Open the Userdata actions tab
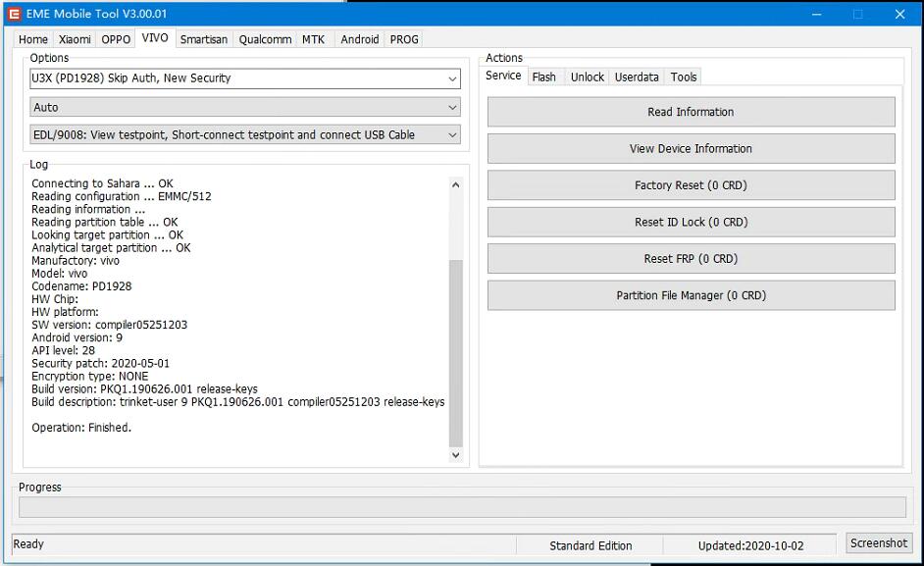Image resolution: width=924 pixels, height=566 pixels. 637,77
